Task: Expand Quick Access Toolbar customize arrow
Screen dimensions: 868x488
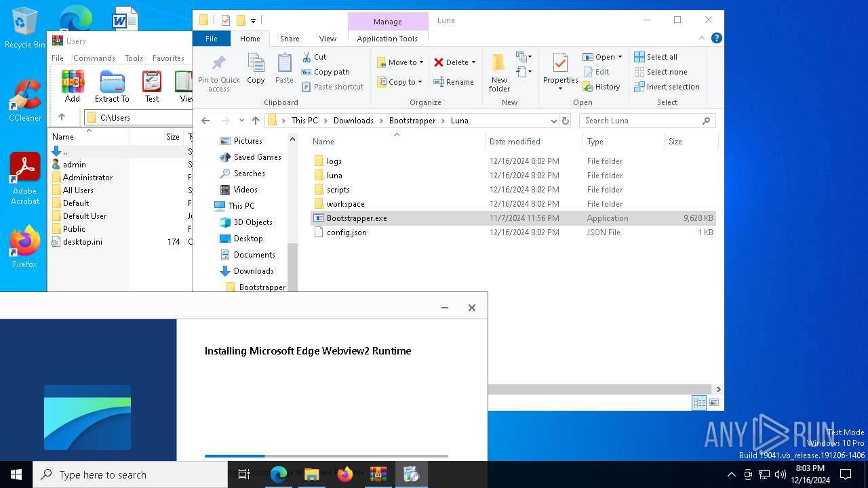Action: click(x=254, y=20)
